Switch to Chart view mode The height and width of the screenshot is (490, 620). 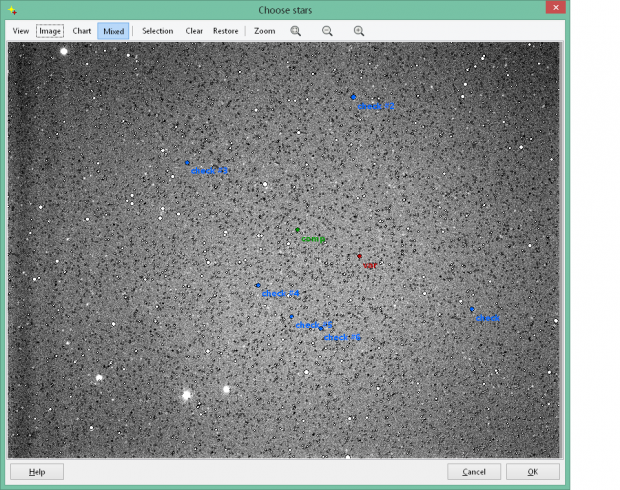point(82,31)
